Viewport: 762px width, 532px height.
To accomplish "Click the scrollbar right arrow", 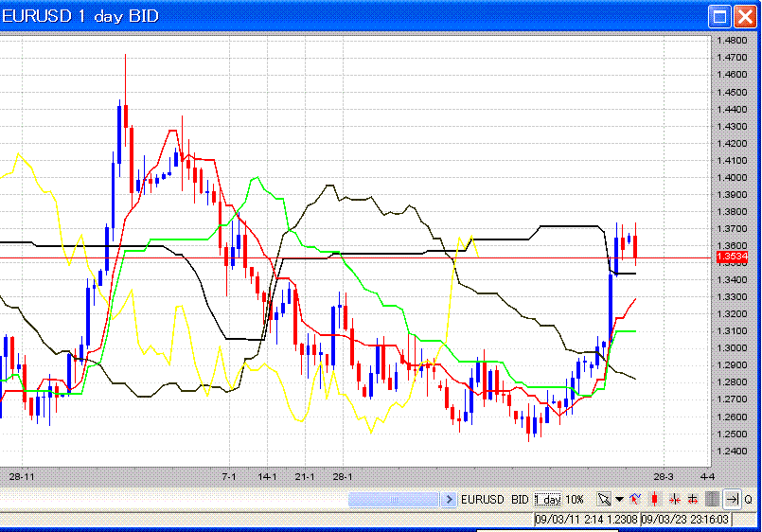I will pyautogui.click(x=449, y=499).
